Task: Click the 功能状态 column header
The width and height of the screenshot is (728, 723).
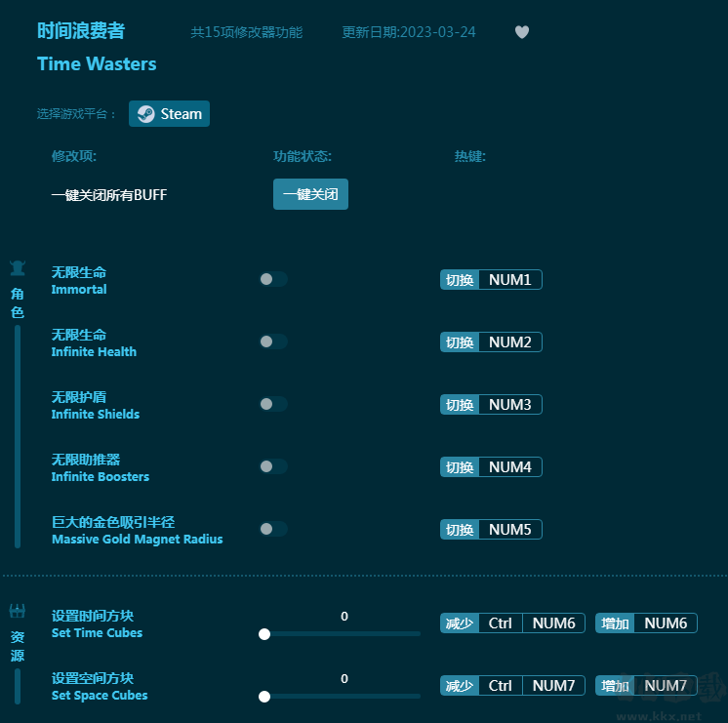Action: point(303,156)
